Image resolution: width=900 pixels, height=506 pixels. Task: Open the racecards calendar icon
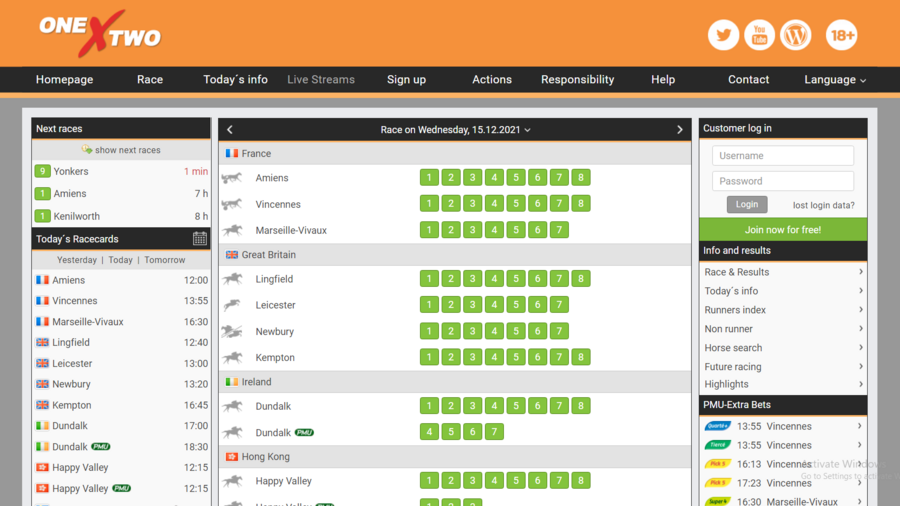(200, 238)
